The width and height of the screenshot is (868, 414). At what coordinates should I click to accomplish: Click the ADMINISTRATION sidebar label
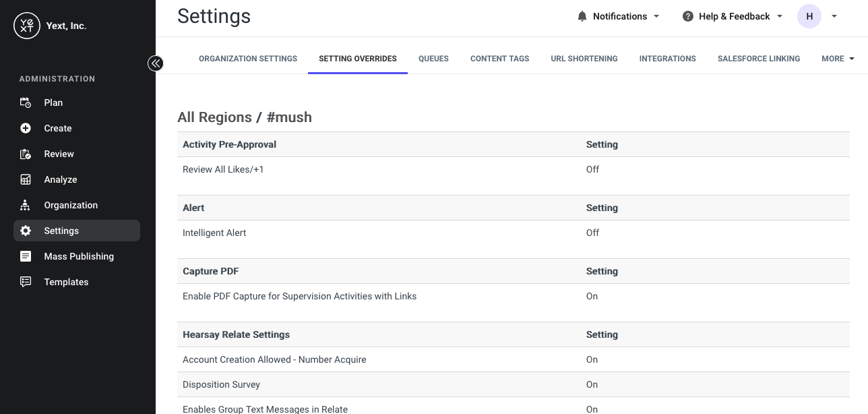[57, 79]
